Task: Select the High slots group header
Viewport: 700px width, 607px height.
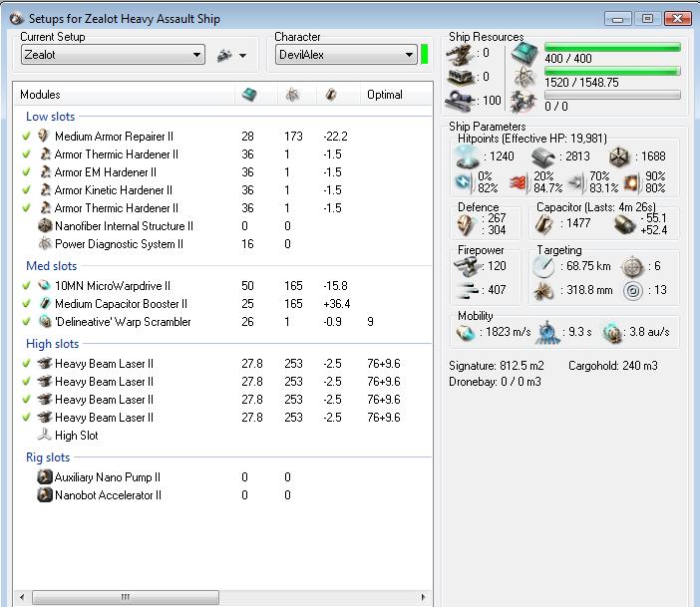Action: point(52,344)
